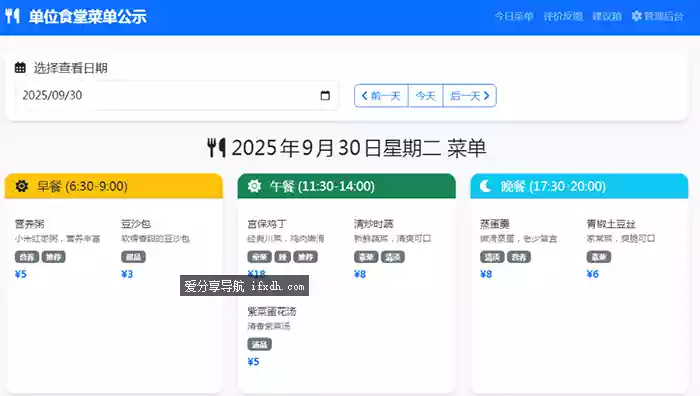Click the 豆沙包 description text
This screenshot has width=700, height=396.
tap(155, 238)
